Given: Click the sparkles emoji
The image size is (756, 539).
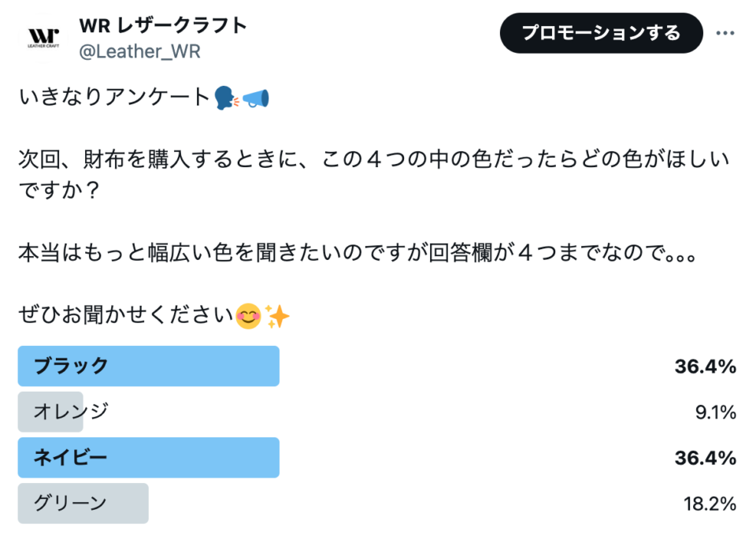Looking at the screenshot, I should (x=278, y=317).
